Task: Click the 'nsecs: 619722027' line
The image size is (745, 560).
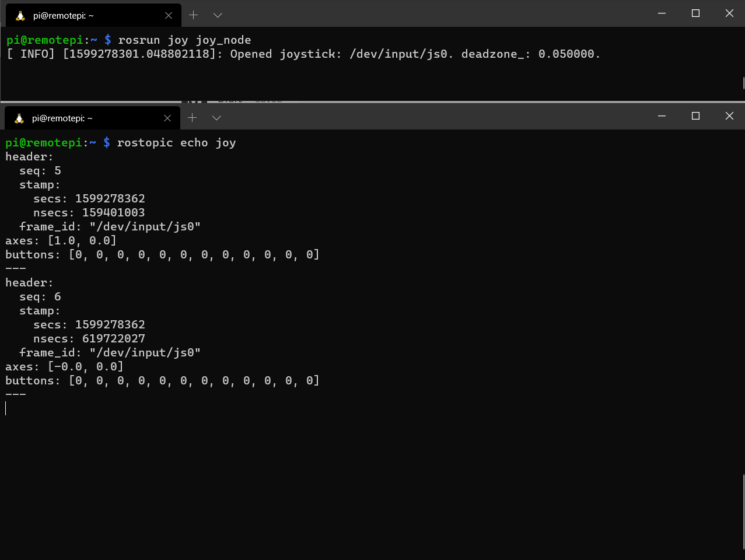Action: 89,339
